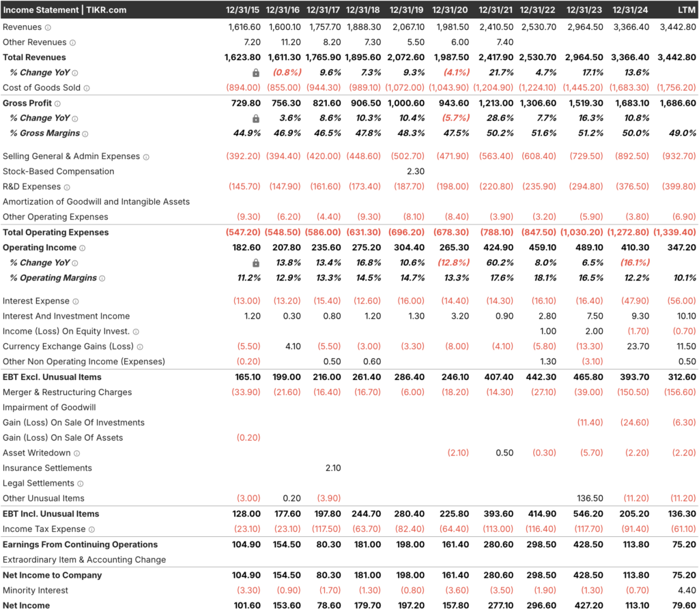Open the Income Tax Expense info icon
The image size is (699, 616).
pos(92,529)
